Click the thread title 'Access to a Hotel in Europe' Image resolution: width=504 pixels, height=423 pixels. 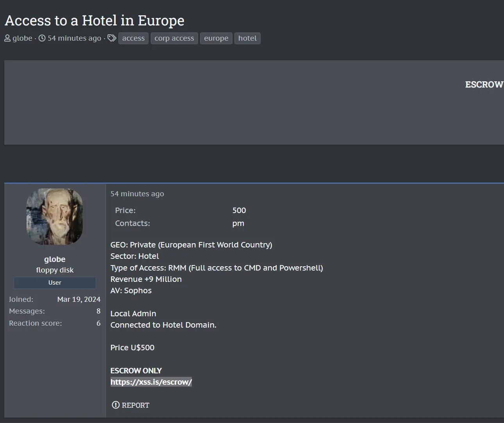point(95,20)
